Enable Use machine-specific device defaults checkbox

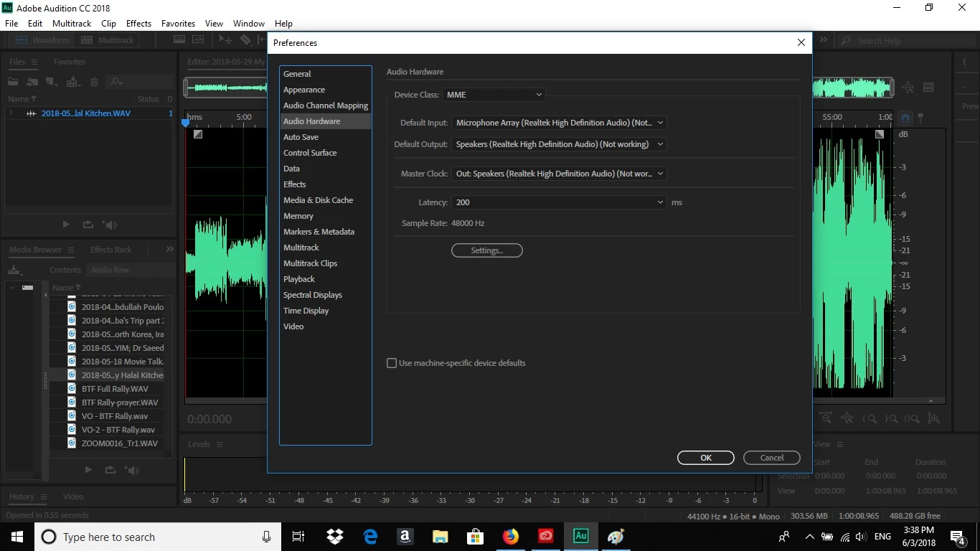(392, 363)
